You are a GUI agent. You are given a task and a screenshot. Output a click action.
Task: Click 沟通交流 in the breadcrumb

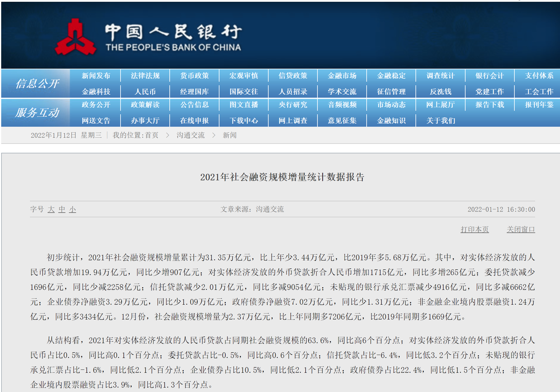point(190,135)
